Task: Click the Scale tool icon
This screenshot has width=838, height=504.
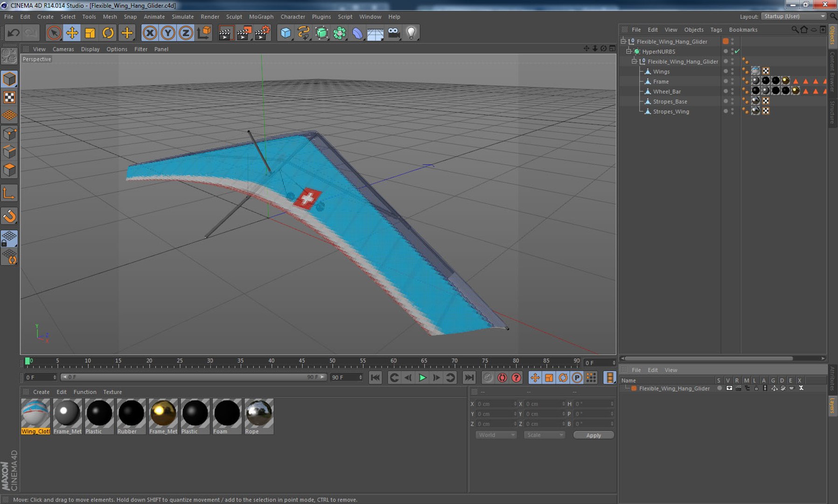Action: [90, 33]
